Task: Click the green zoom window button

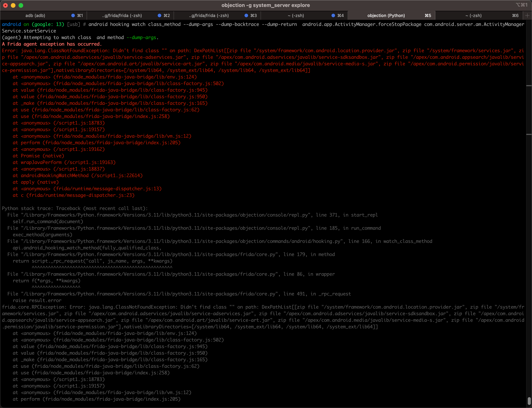Action: click(x=21, y=5)
